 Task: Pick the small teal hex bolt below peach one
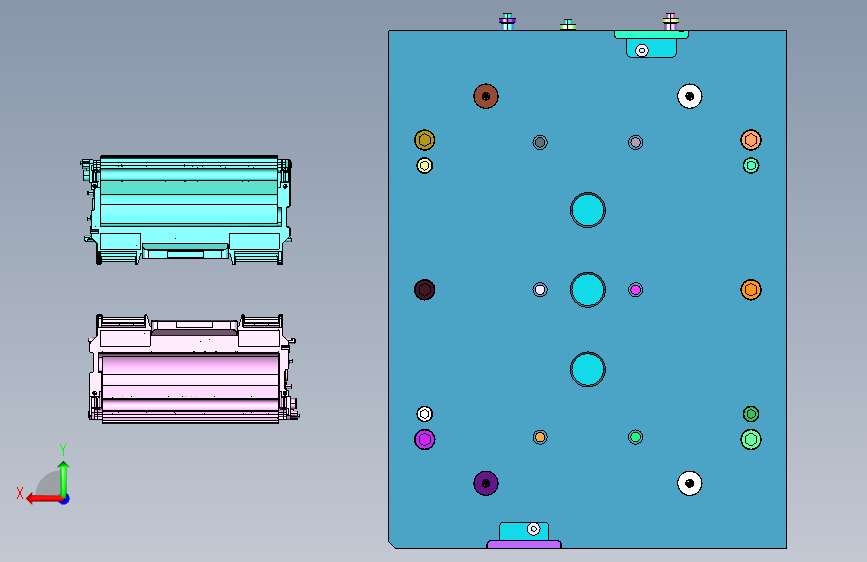tap(751, 165)
